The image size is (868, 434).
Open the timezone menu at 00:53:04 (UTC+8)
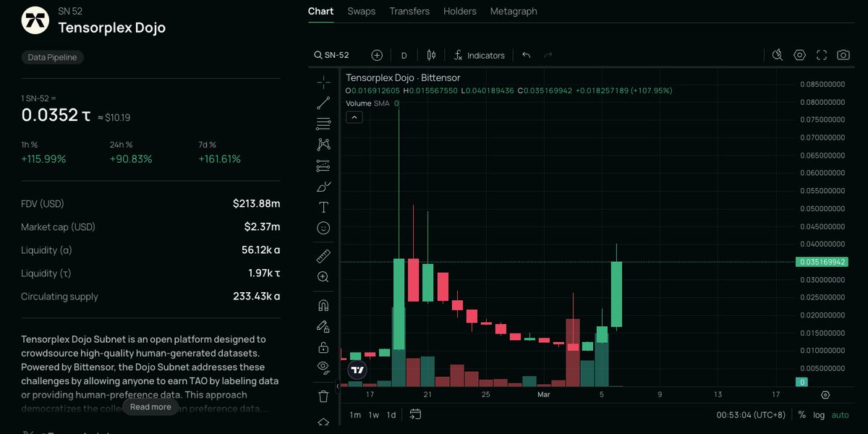coord(750,415)
